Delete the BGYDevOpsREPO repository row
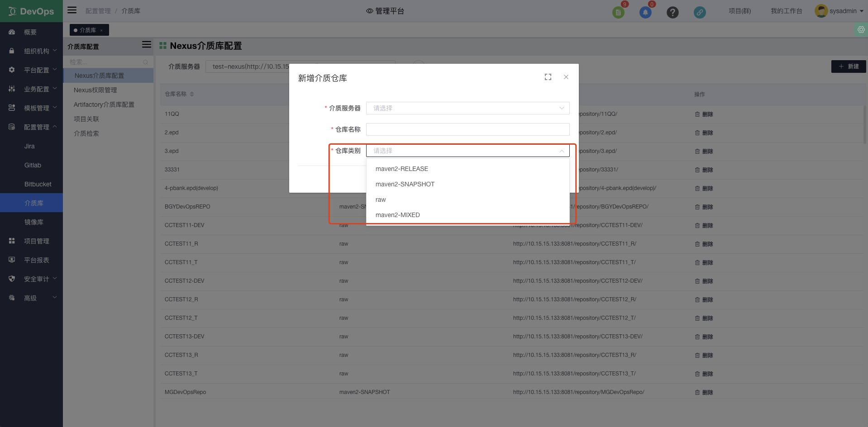This screenshot has height=427, width=868. coord(704,207)
